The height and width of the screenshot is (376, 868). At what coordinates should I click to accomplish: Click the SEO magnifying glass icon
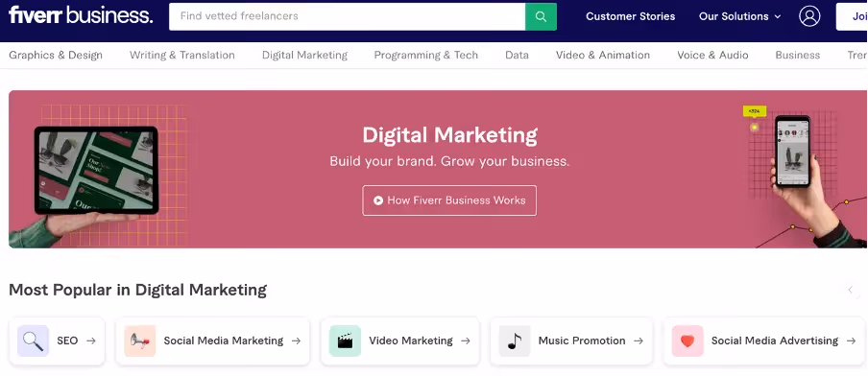click(34, 341)
